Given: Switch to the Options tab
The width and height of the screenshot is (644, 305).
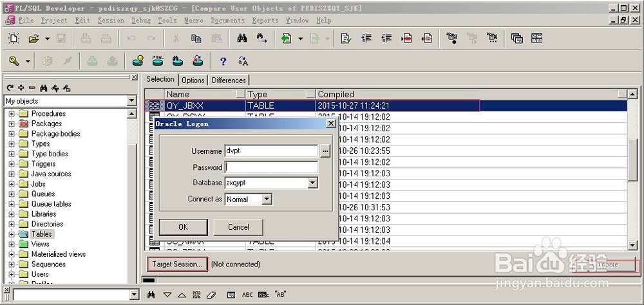Looking at the screenshot, I should click(x=193, y=80).
